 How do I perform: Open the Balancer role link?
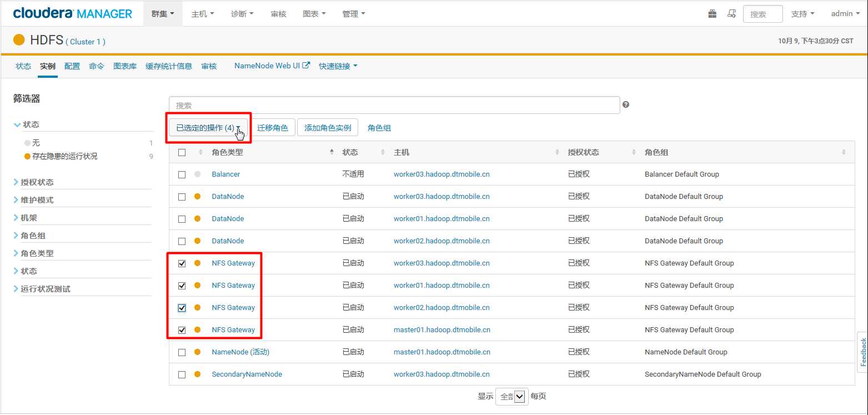(226, 174)
